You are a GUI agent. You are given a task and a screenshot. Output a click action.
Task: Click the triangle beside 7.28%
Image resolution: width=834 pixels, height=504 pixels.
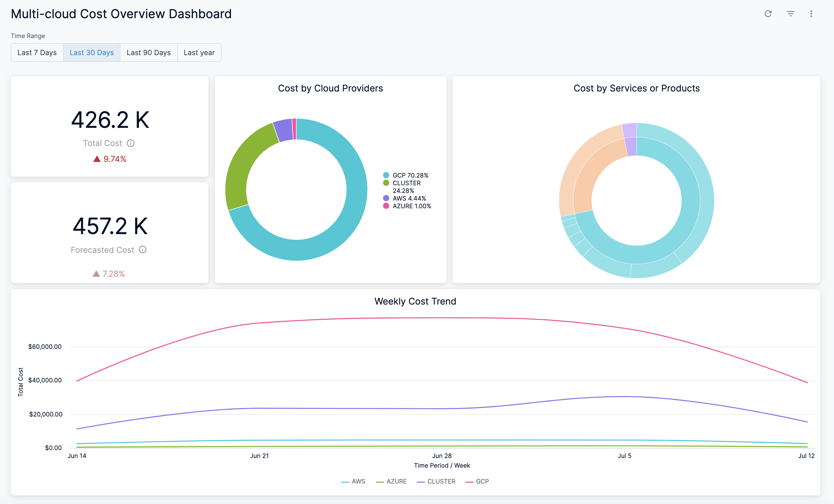(x=96, y=274)
